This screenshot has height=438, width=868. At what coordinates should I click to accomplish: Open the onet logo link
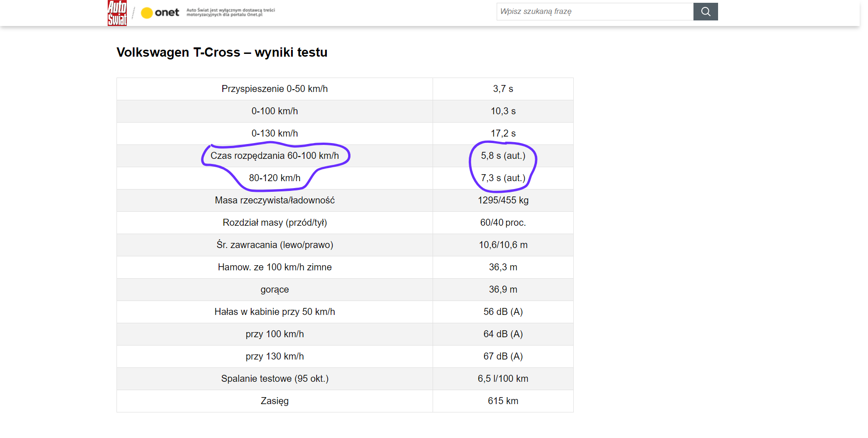coord(160,13)
